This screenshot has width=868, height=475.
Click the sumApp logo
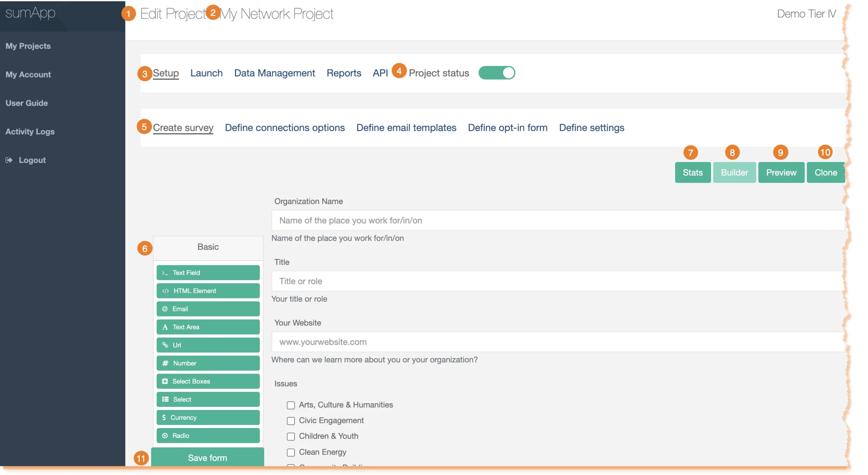(30, 13)
